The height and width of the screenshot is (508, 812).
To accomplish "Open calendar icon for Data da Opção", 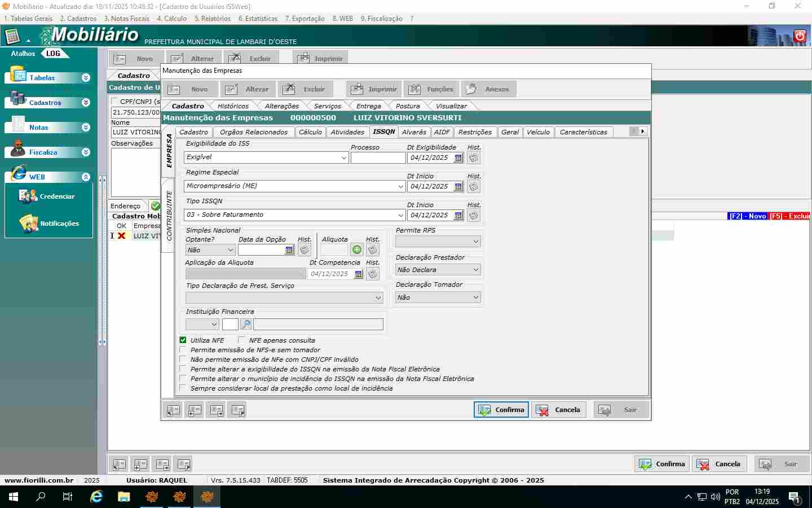I will coord(289,250).
